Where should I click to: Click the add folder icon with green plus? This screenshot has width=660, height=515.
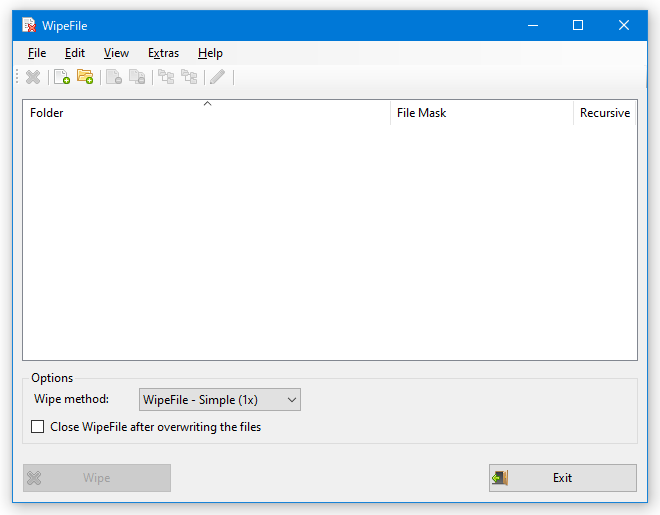(85, 77)
